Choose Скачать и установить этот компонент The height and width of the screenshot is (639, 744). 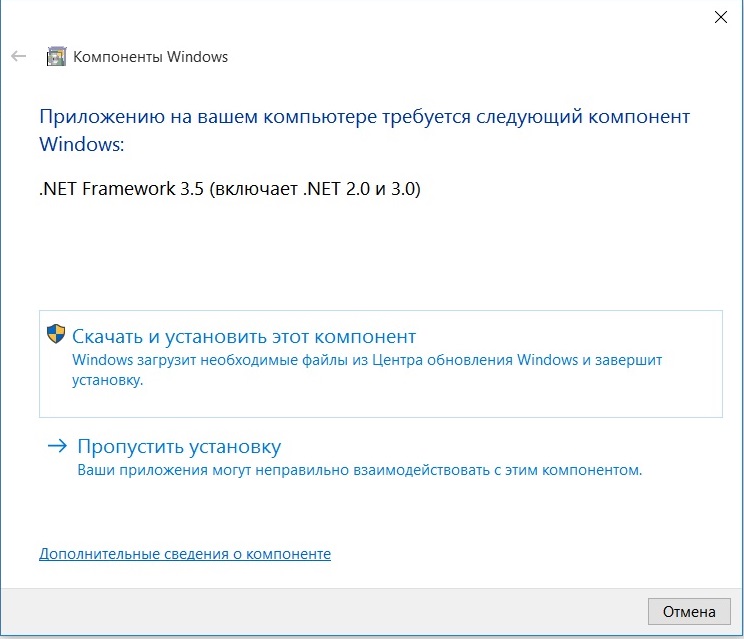click(381, 364)
